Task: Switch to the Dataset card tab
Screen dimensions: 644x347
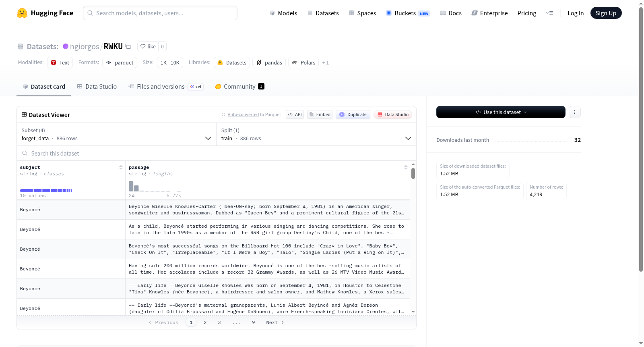Action: [x=43, y=87]
